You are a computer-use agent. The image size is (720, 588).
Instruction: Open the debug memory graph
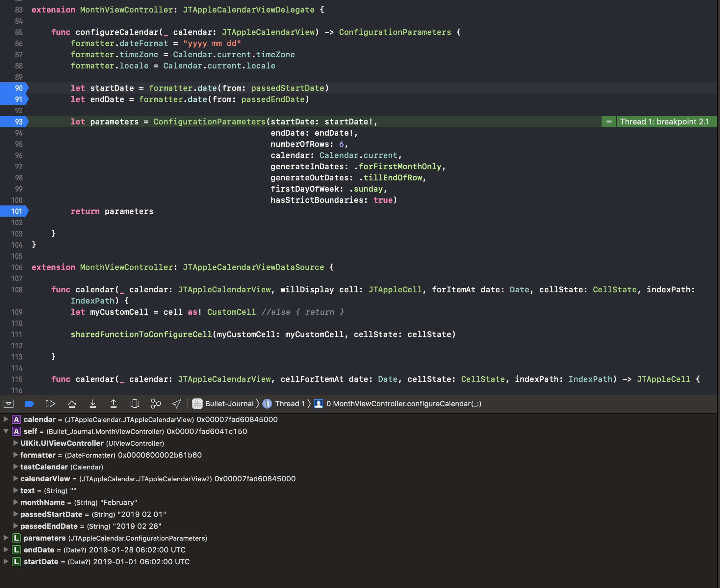pos(156,403)
